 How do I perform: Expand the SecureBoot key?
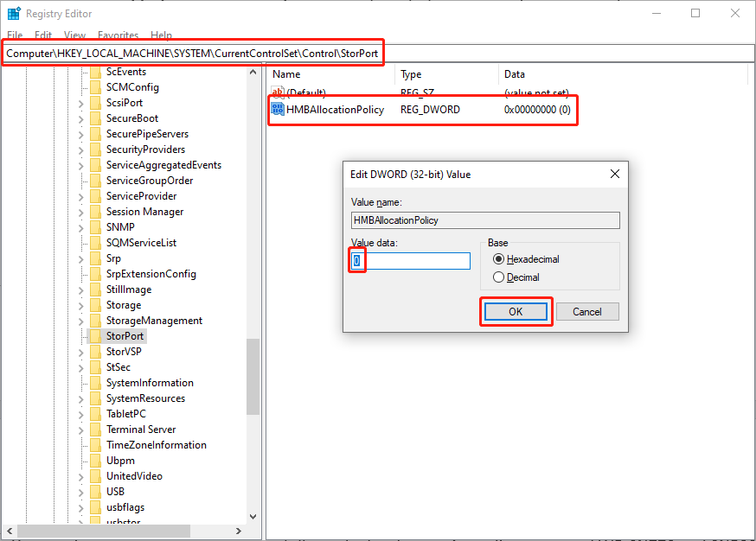[x=81, y=119]
